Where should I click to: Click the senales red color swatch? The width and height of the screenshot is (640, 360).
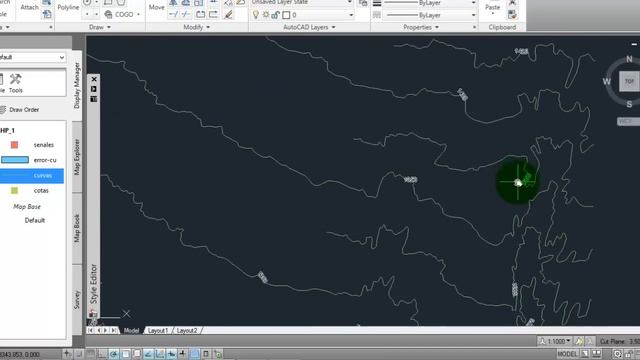(x=14, y=145)
